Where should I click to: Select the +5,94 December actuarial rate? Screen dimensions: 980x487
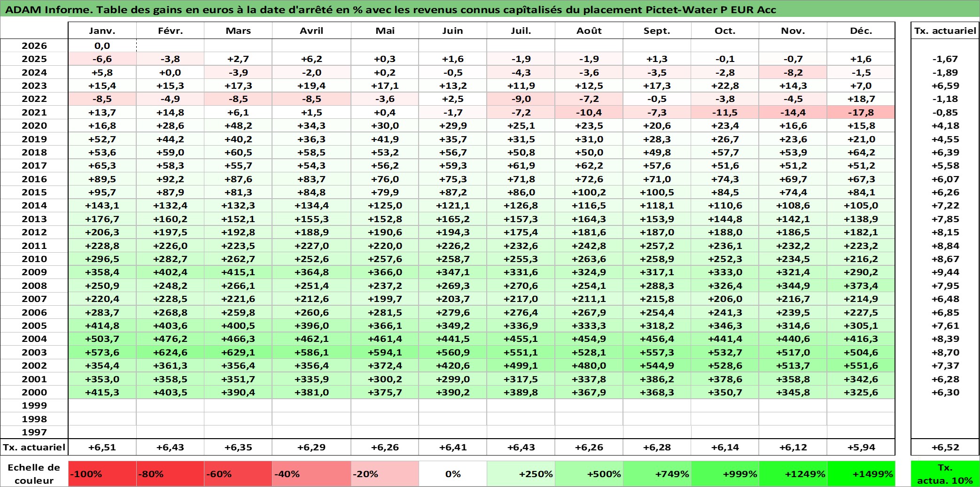tap(861, 448)
